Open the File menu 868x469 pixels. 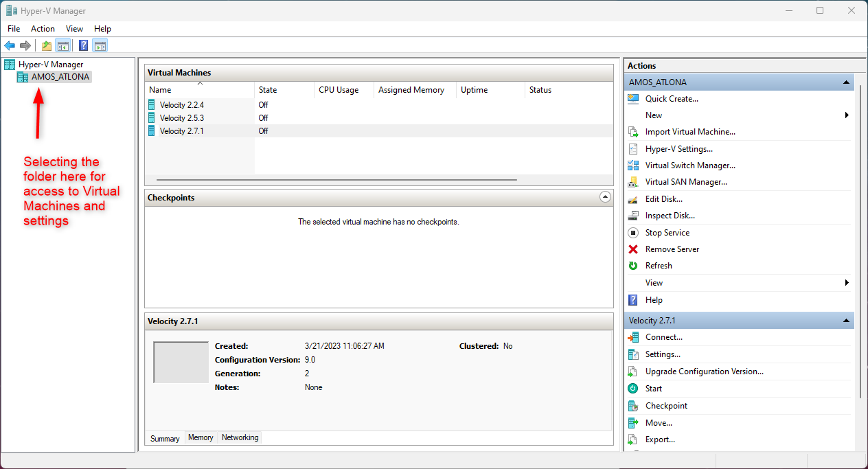pos(14,29)
